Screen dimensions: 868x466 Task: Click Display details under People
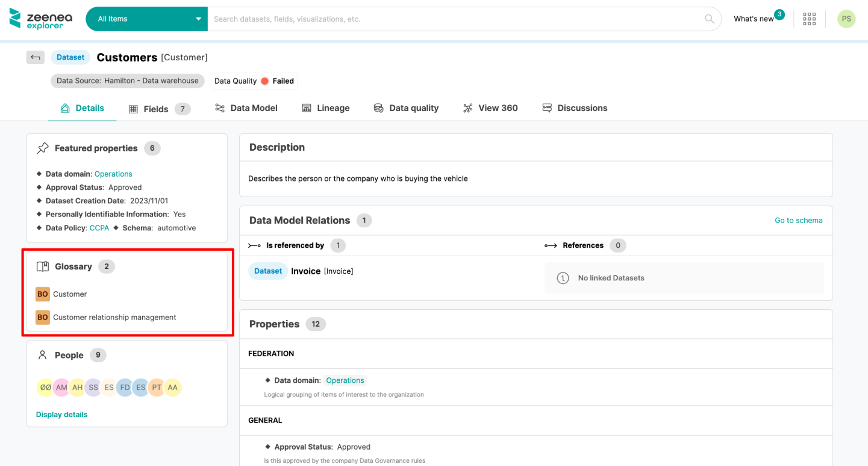point(61,414)
